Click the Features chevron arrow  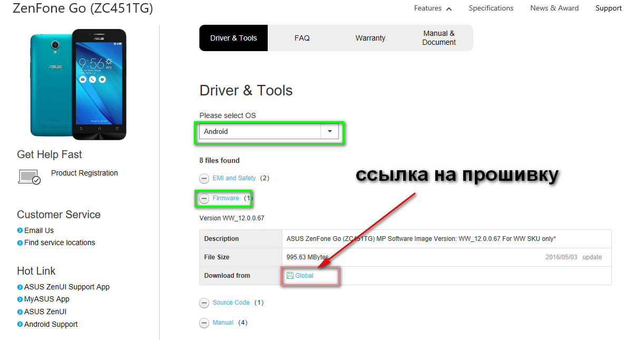click(449, 9)
